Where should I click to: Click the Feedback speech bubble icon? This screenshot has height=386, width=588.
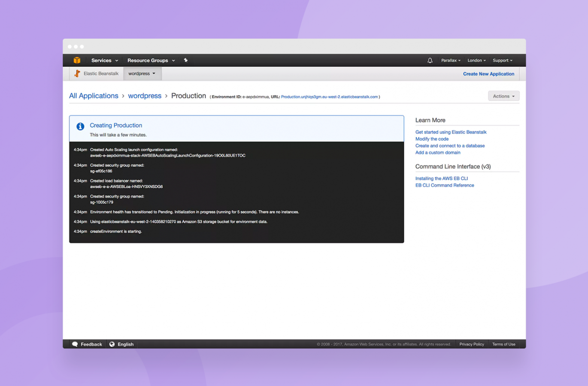click(75, 344)
